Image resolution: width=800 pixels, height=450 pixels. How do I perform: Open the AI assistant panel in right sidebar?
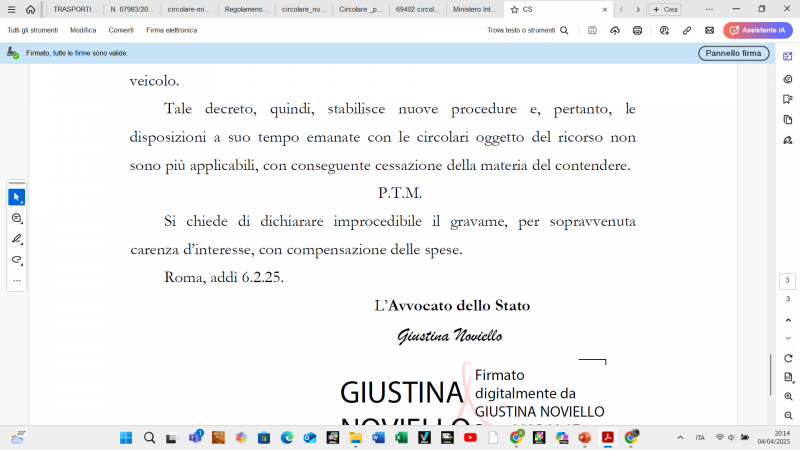(x=788, y=56)
